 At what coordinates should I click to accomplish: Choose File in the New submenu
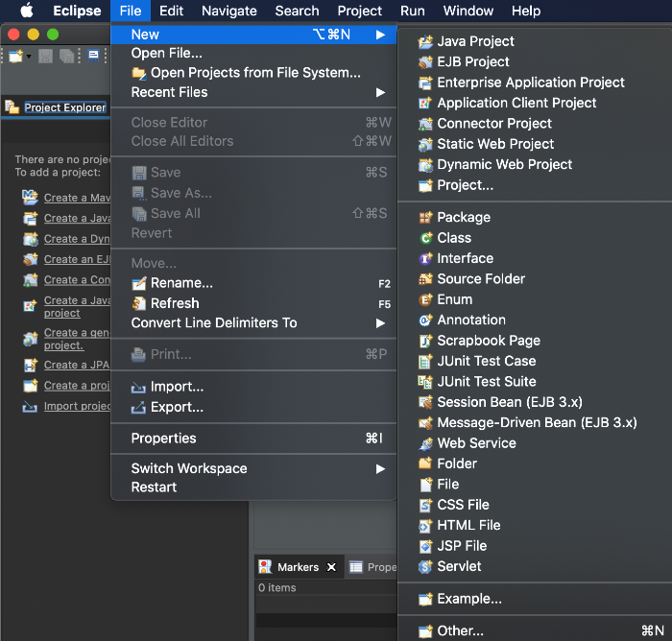[535, 485]
